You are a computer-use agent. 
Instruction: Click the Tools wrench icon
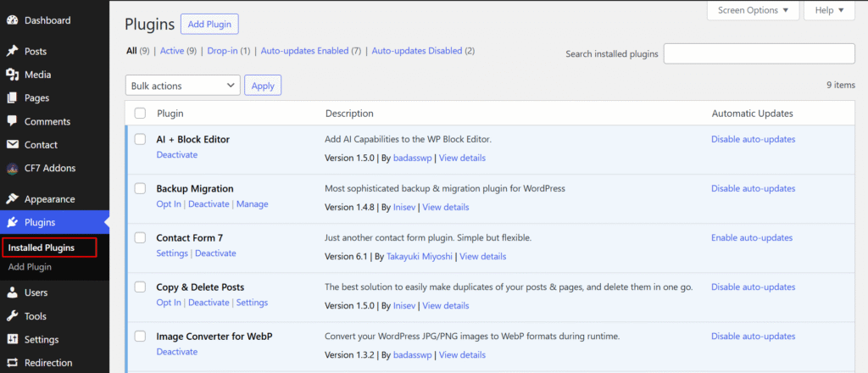coord(12,316)
